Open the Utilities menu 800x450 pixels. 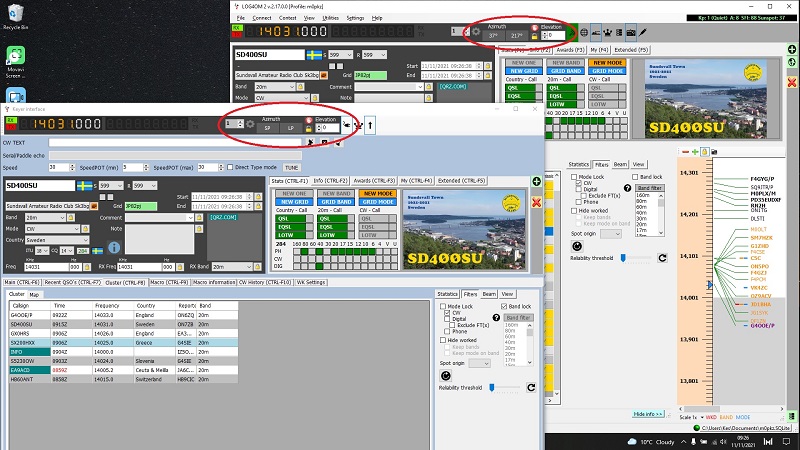click(331, 18)
